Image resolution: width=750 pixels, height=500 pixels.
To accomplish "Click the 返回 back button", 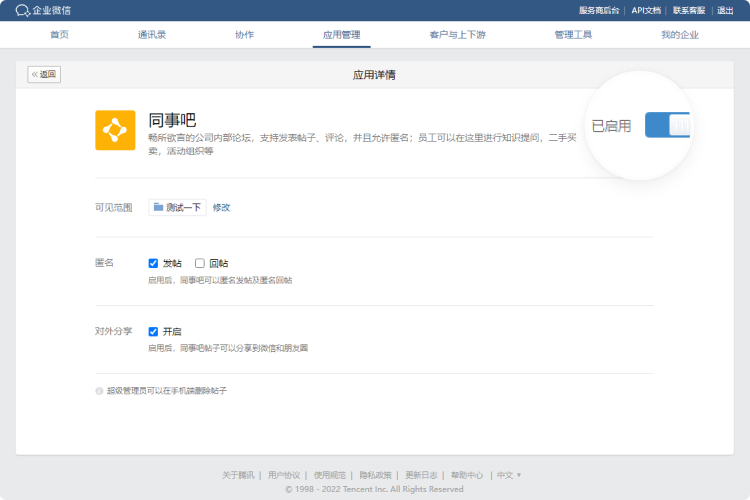I will tap(44, 74).
